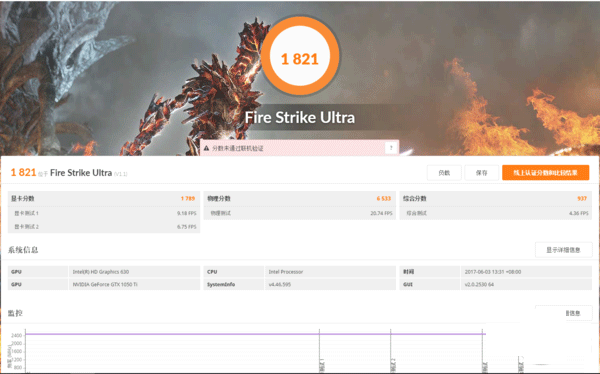This screenshot has width=600, height=374.
Task: Click the Fire Strike Ultra title in hero banner
Action: pyautogui.click(x=300, y=118)
